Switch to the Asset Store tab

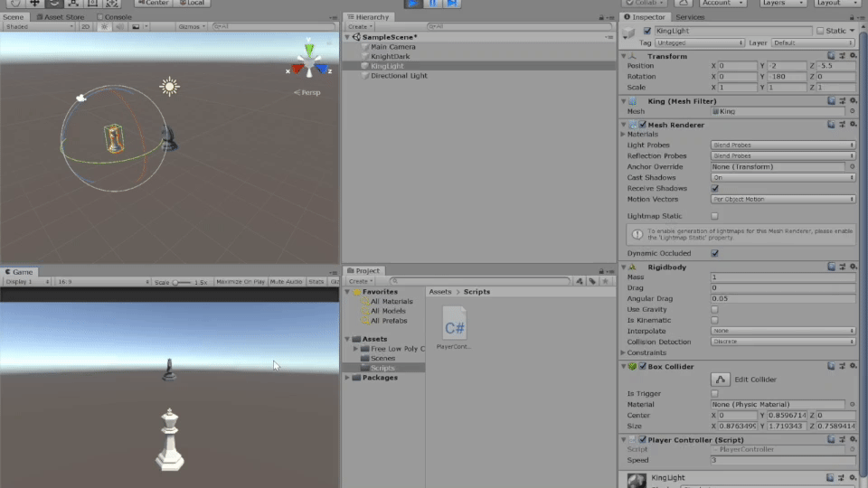click(x=61, y=16)
